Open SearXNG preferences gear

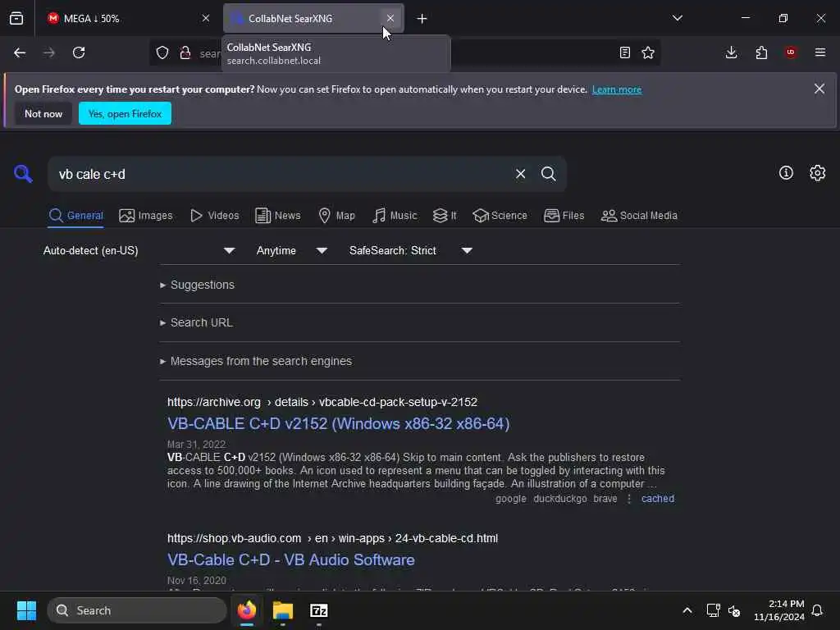coord(818,172)
